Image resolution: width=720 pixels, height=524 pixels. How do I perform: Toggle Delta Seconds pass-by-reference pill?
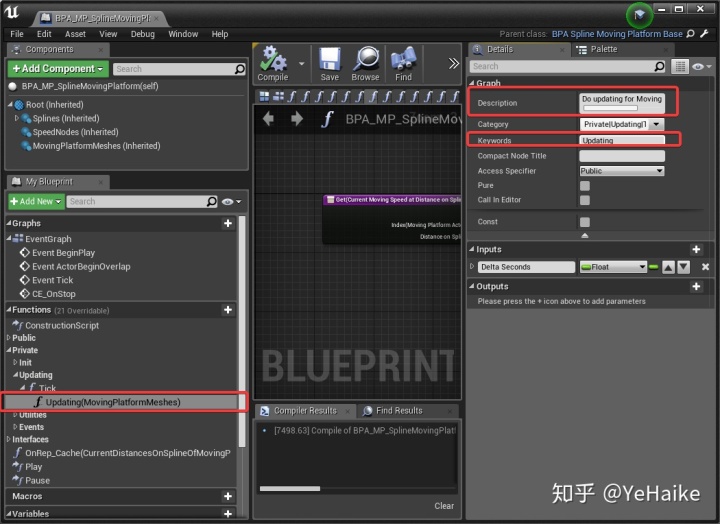(653, 267)
